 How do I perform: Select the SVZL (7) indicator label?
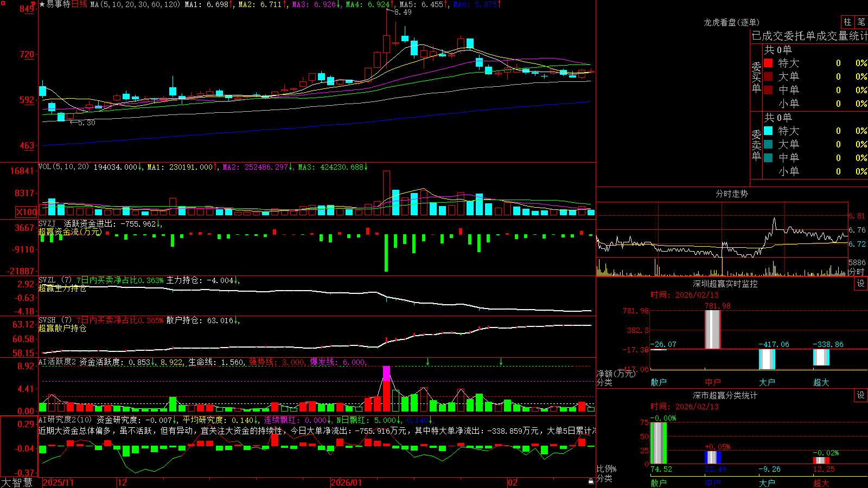[x=55, y=280]
